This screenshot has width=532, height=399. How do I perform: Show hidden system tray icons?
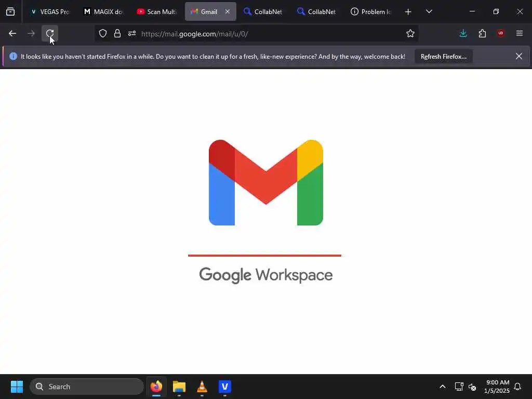[x=443, y=387]
